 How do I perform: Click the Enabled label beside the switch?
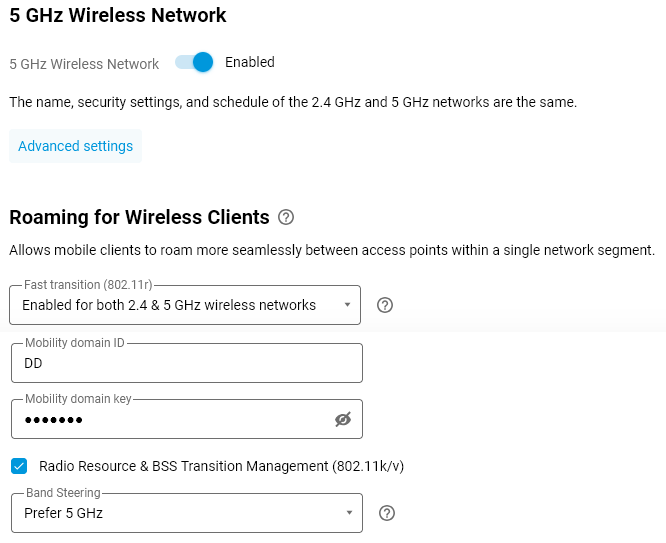[x=249, y=62]
